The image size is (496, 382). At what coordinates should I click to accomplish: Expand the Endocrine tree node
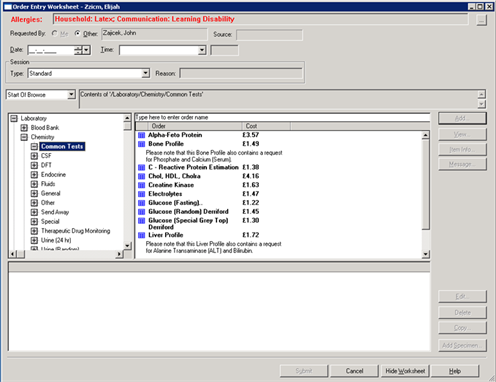(34, 174)
